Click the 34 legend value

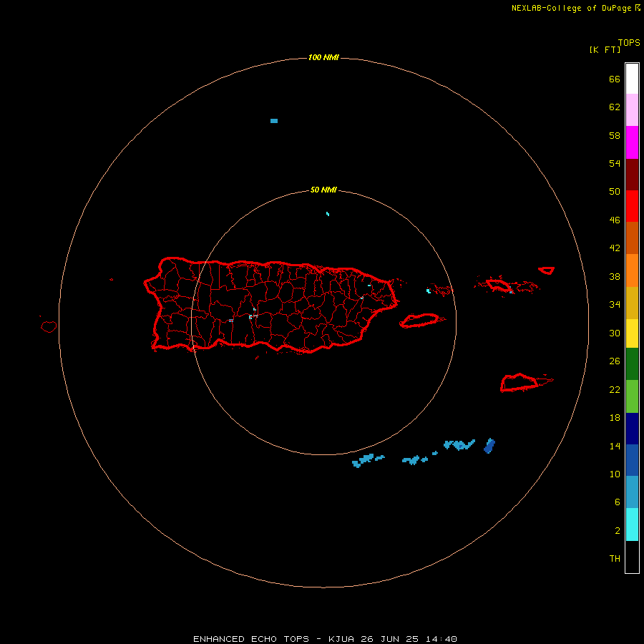615,305
